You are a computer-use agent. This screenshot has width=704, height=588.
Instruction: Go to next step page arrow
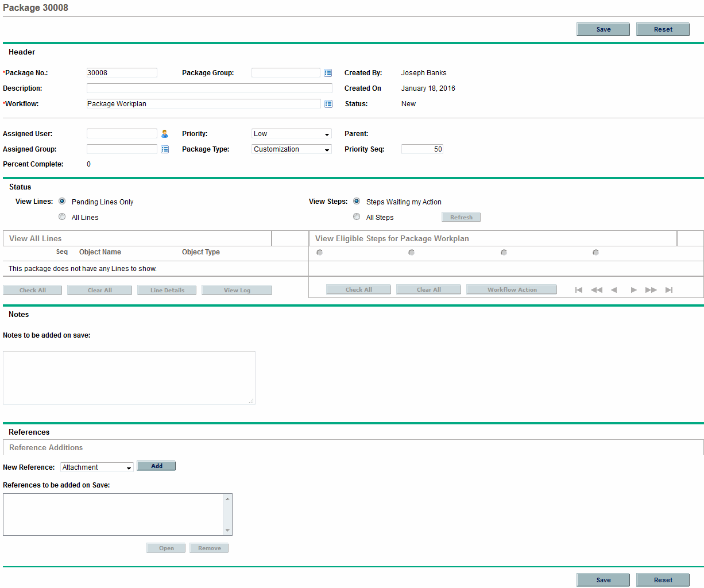pos(633,290)
